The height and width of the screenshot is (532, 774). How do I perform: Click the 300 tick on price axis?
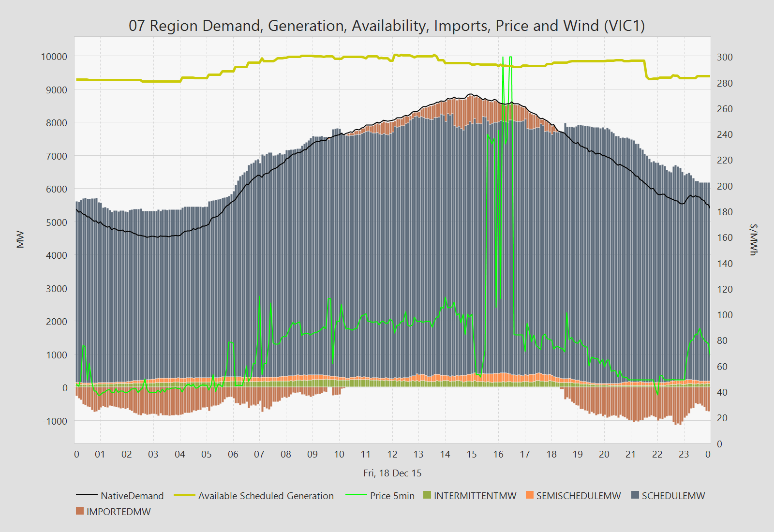tap(725, 57)
